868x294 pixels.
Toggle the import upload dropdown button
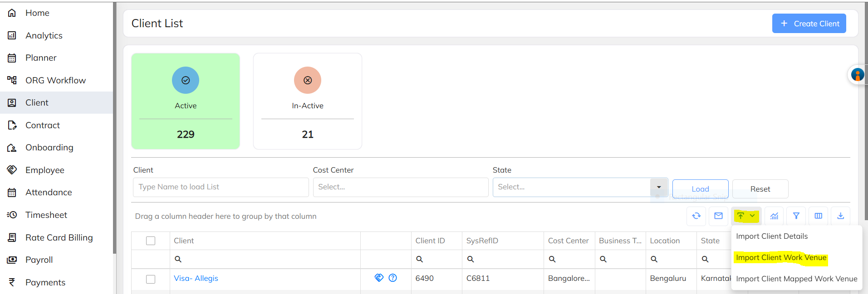[746, 216]
